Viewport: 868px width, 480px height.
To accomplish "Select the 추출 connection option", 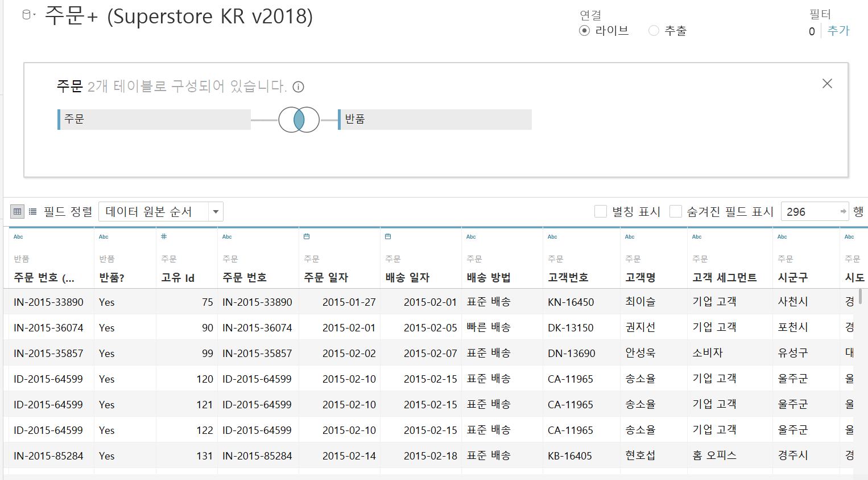I will pyautogui.click(x=654, y=31).
